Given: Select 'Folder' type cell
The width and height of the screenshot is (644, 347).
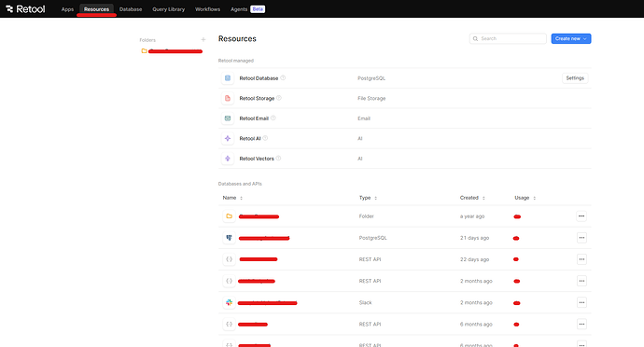Looking at the screenshot, I should click(367, 216).
